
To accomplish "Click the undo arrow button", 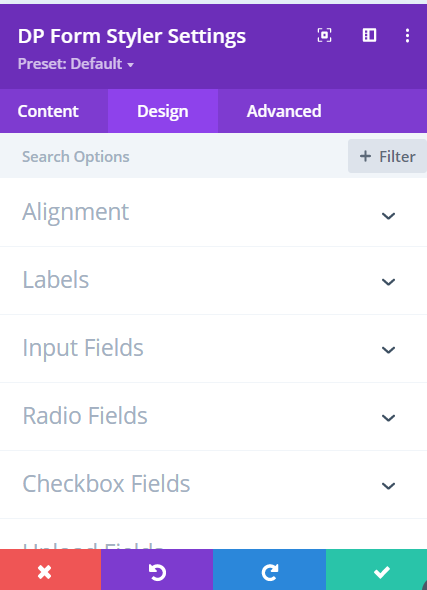I will click(x=157, y=570).
